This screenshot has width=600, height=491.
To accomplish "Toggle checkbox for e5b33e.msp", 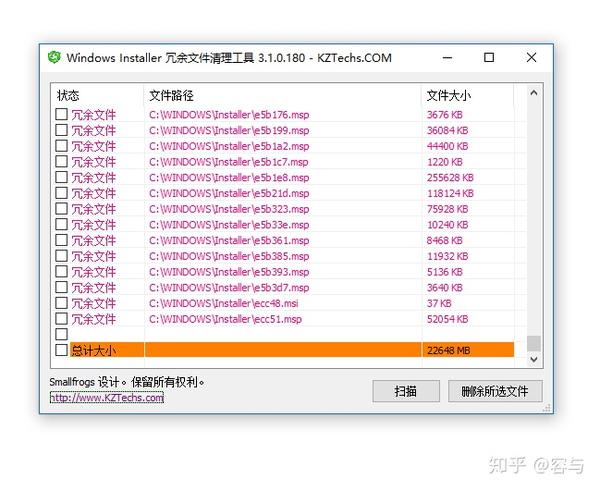I will pyautogui.click(x=61, y=224).
